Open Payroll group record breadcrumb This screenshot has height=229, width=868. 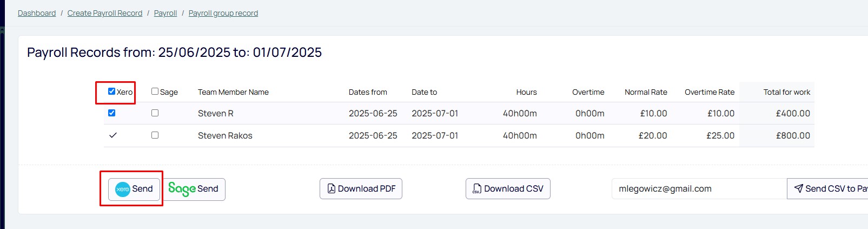tap(223, 13)
